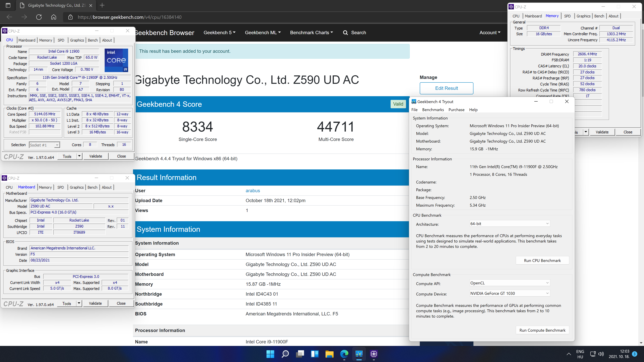Screen dimensions: 644x362
Task: Open the volume control tray icon
Action: tap(601, 354)
